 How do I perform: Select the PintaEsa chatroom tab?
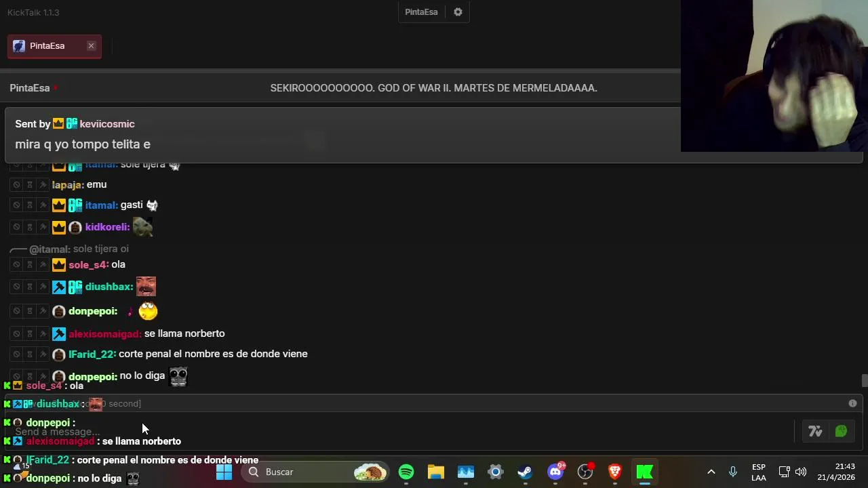pos(54,46)
